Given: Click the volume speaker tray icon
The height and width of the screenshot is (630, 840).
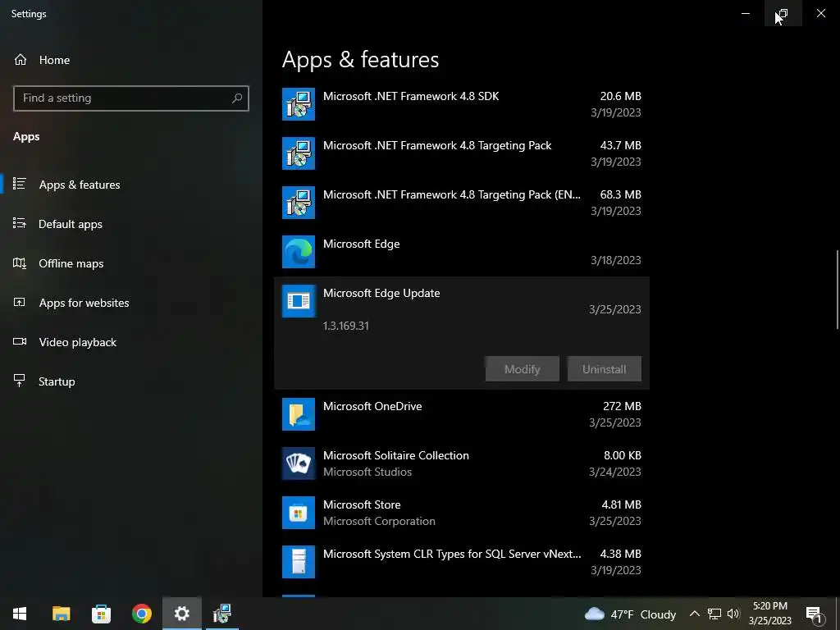Looking at the screenshot, I should pos(733,614).
